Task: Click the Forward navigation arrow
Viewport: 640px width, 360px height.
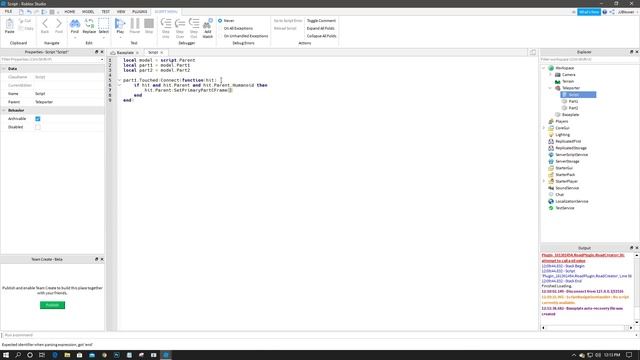Action: pos(59,23)
